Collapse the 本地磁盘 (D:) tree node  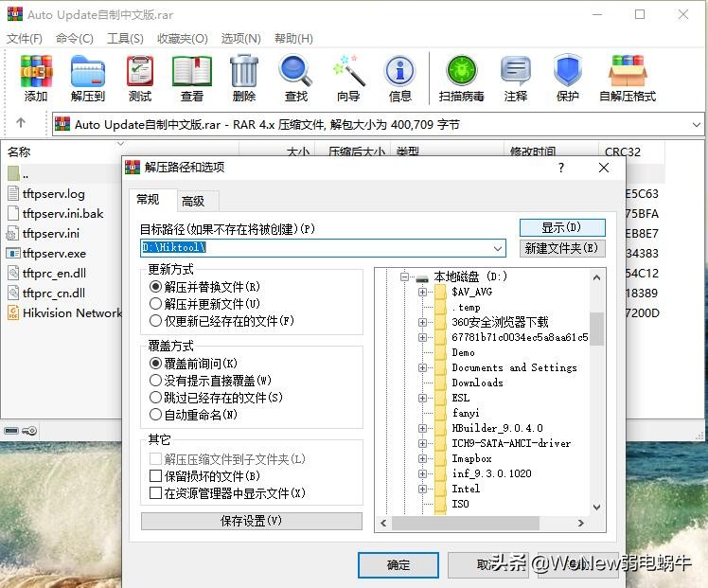(x=404, y=276)
